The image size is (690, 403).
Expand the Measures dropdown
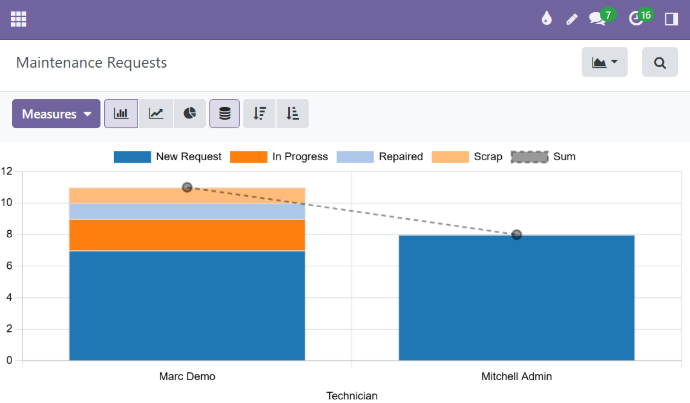coord(56,114)
